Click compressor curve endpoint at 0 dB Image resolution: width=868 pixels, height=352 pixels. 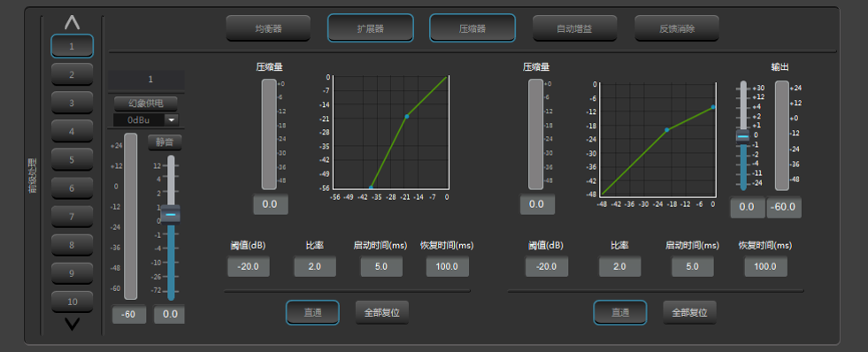[x=713, y=107]
